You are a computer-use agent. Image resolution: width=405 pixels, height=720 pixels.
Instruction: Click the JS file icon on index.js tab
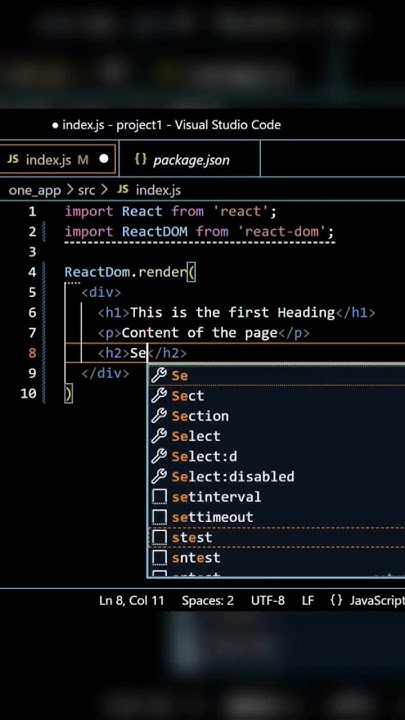[13, 159]
